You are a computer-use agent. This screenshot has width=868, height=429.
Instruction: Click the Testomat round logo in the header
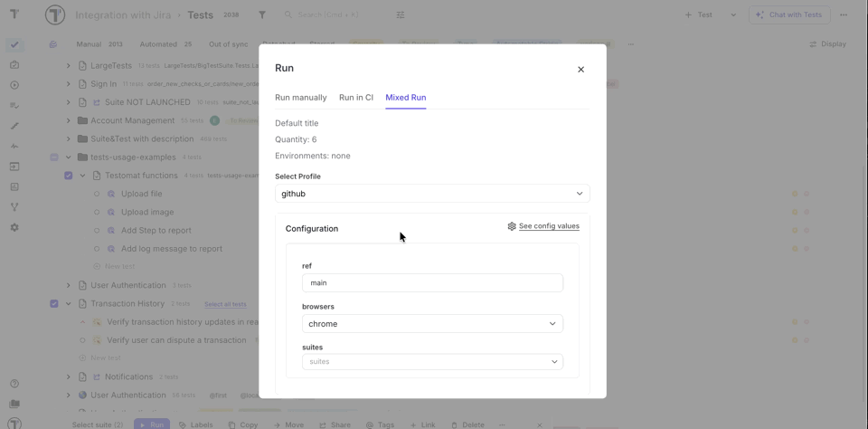tap(55, 15)
